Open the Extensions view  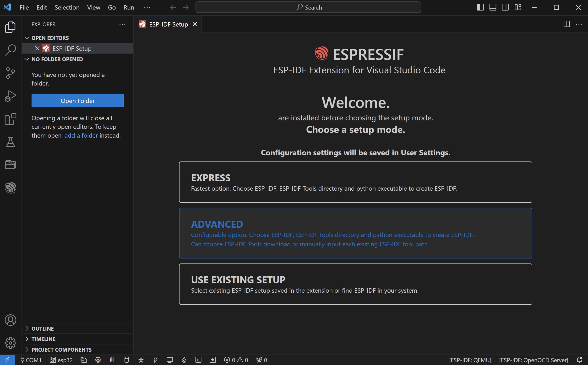10,119
